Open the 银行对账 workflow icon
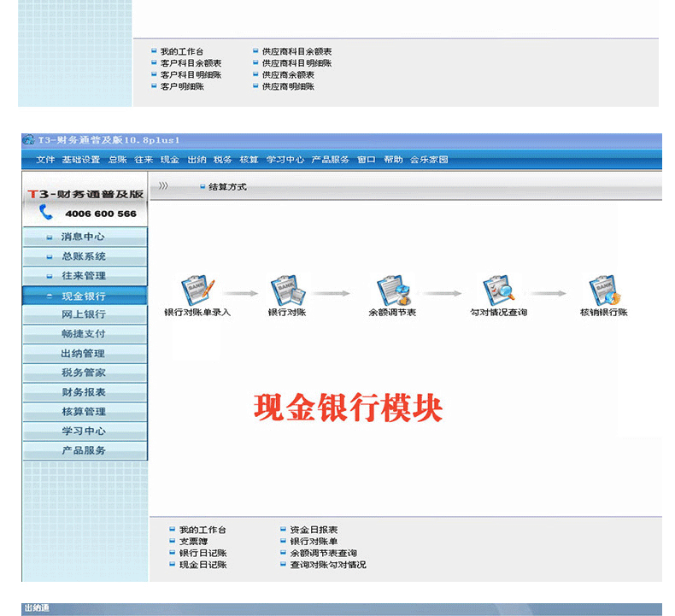The width and height of the screenshot is (675, 616). coord(288,290)
